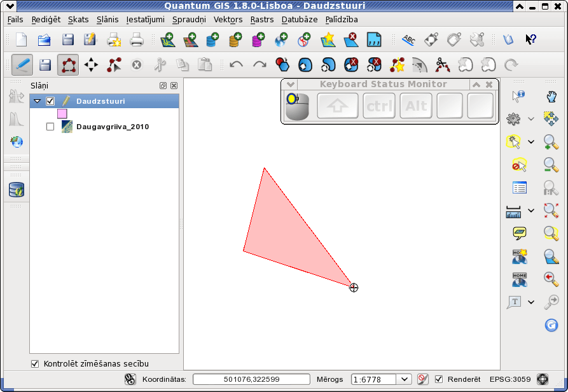Click the Zoom Last icon with red arrow
Image resolution: width=568 pixels, height=392 pixels.
551,279
